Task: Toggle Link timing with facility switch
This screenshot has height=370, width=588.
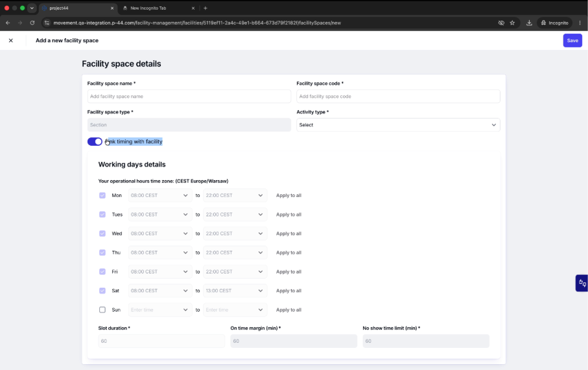Action: click(x=95, y=142)
